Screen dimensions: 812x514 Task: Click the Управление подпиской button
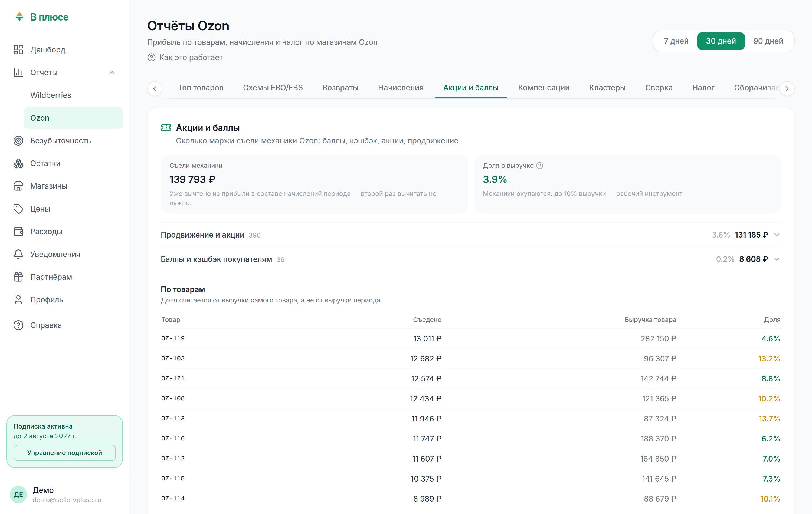coord(65,453)
